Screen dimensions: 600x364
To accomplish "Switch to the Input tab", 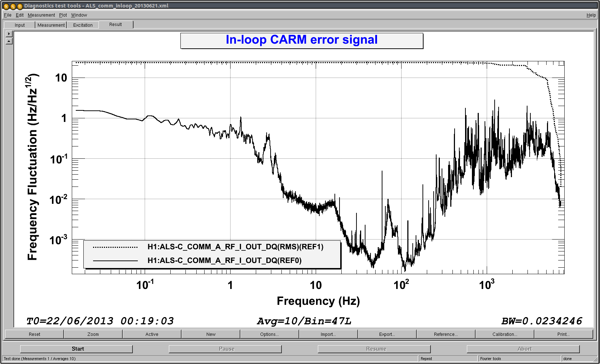I will (19, 25).
